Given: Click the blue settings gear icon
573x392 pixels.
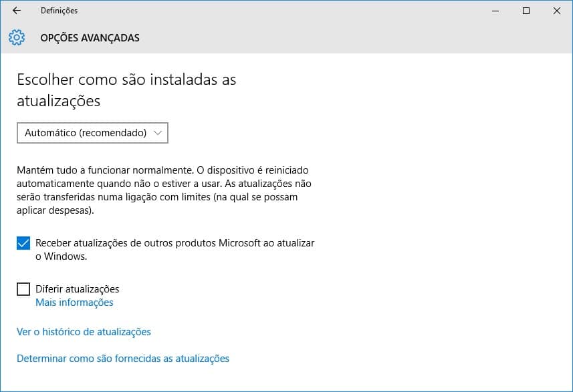Looking at the screenshot, I should (x=17, y=37).
